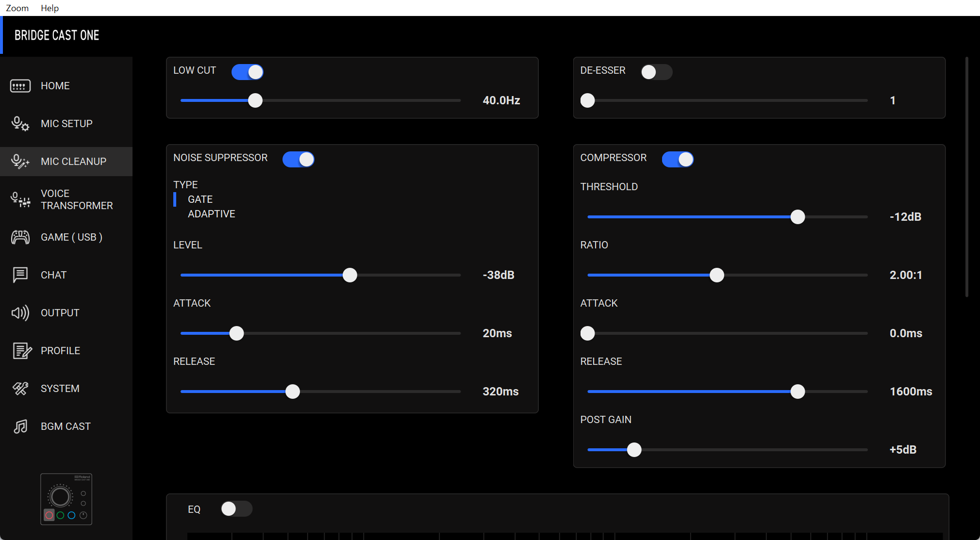Viewport: 980px width, 540px height.
Task: Switch to the GAME (USB) page
Action: click(x=66, y=237)
